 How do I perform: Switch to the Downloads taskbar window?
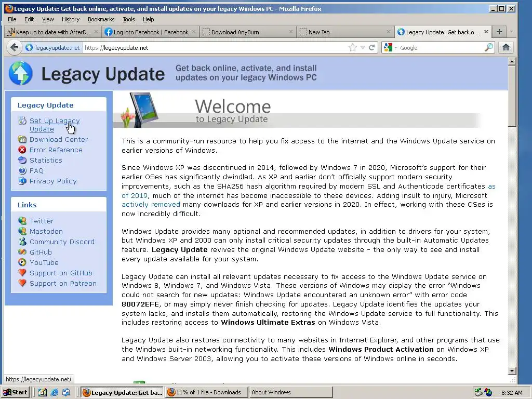coord(207,393)
